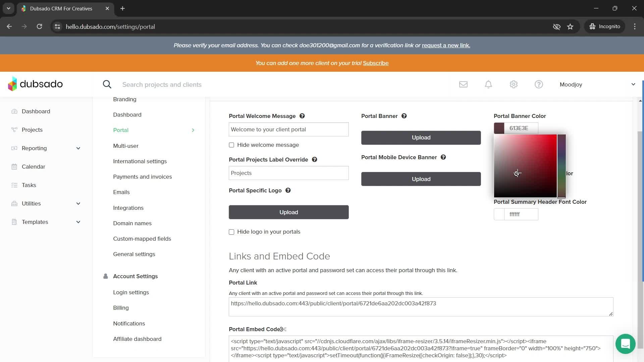Click the Portal Welcome Message input field
The height and width of the screenshot is (362, 644).
click(x=288, y=129)
